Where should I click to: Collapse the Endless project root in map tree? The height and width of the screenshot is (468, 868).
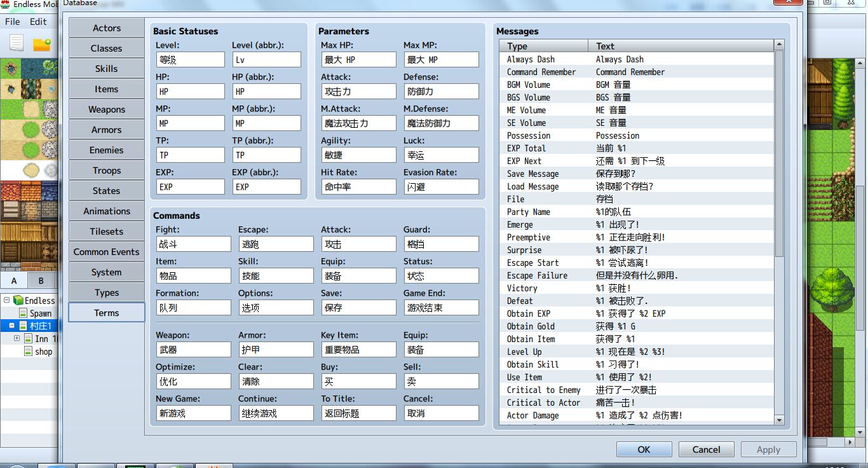(x=6, y=300)
